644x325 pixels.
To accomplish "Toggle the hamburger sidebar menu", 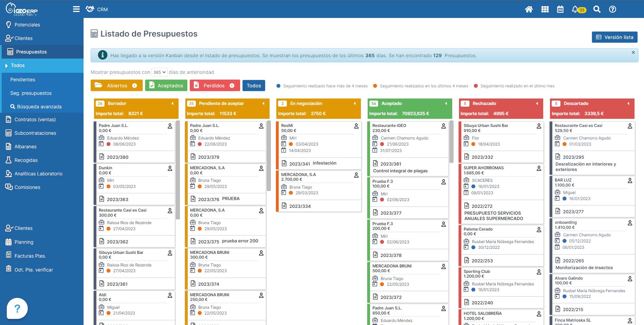I will 76,9.
